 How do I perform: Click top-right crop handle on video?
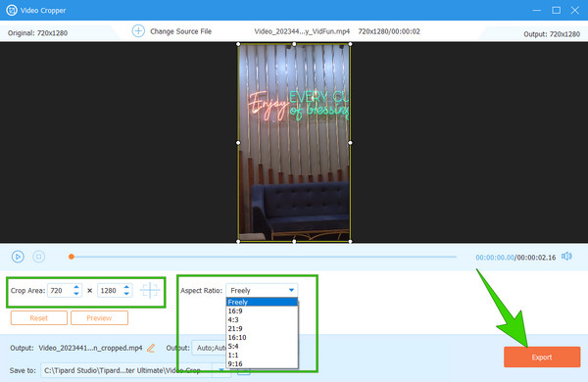(350, 44)
